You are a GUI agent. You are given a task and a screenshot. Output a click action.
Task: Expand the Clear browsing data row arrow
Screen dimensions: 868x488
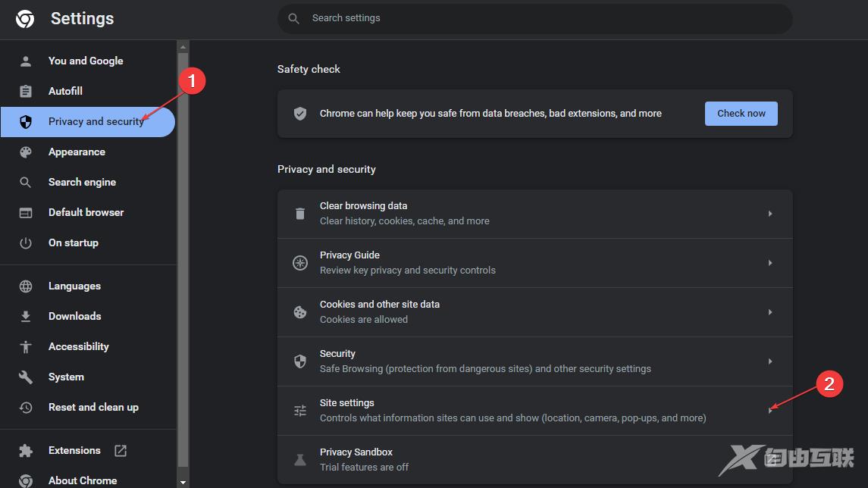tap(770, 214)
